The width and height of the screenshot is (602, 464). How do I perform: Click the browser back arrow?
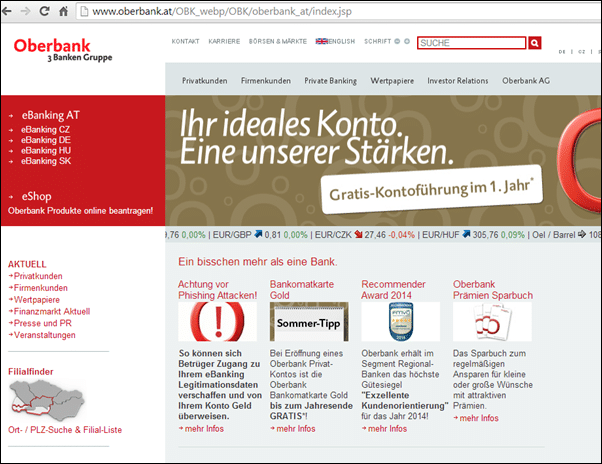coord(7,11)
